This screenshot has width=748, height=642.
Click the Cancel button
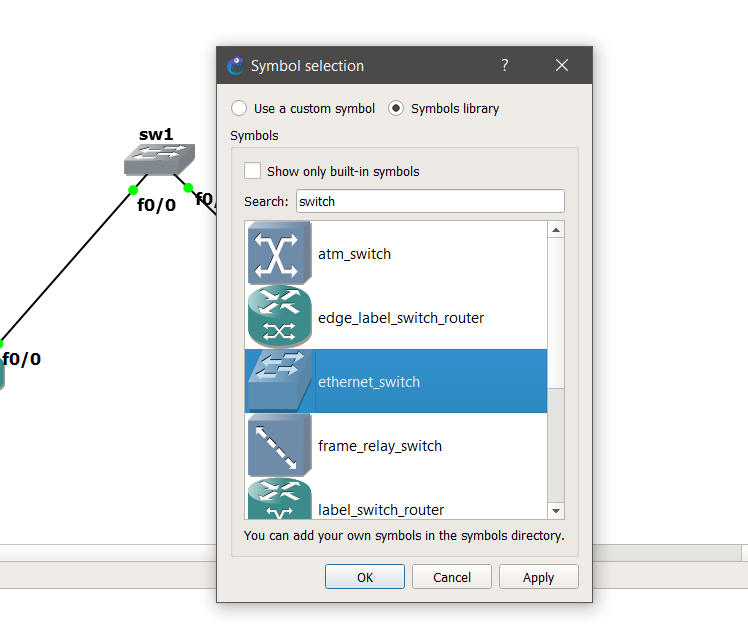(x=452, y=577)
